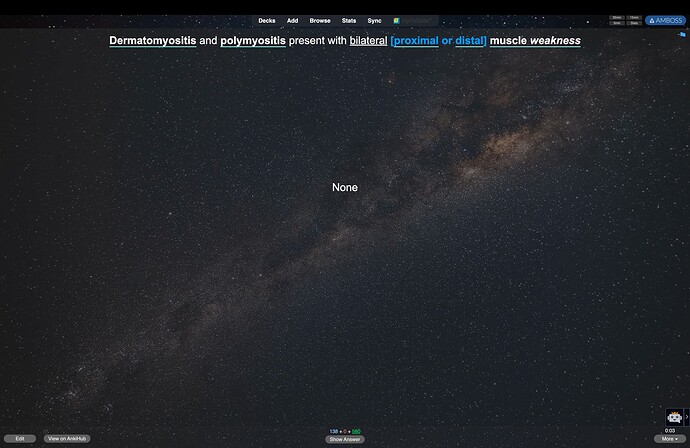Go to Stats in the top bar
Viewport: 690px width, 448px height.
pyautogui.click(x=348, y=20)
